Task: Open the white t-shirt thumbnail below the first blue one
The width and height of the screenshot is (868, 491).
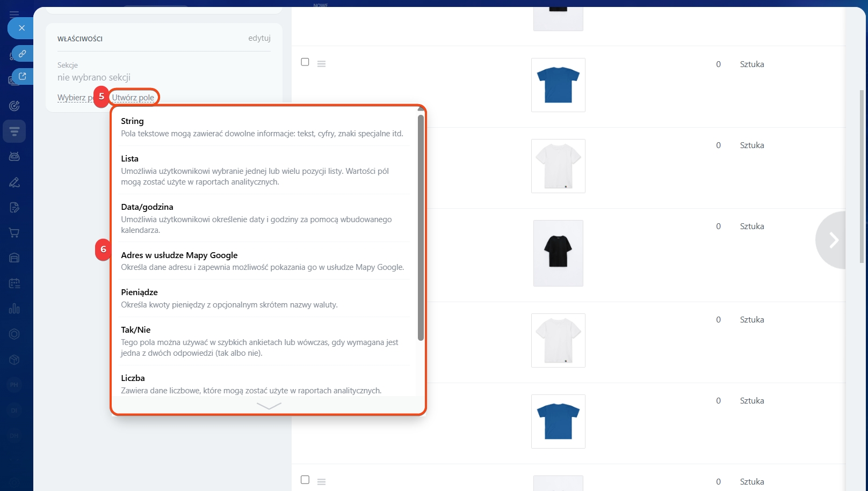Action: [558, 166]
